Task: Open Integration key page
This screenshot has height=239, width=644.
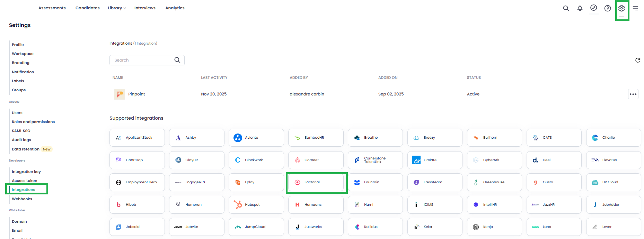Action: pos(26,172)
